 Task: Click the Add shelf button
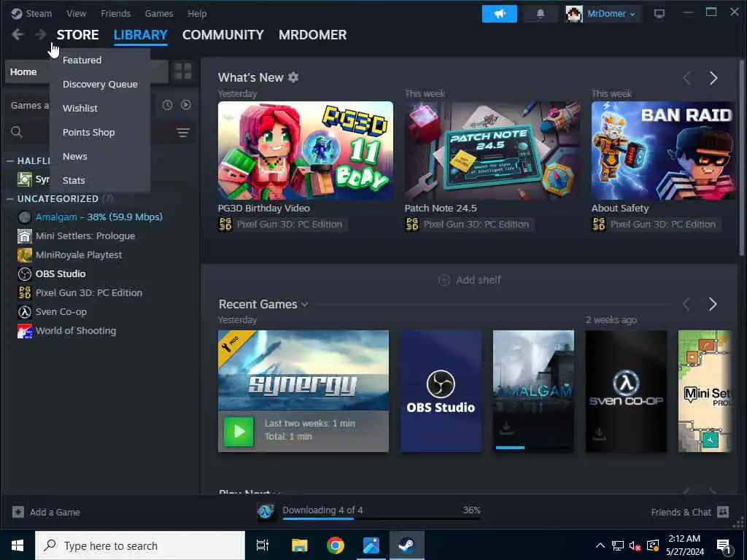point(469,280)
